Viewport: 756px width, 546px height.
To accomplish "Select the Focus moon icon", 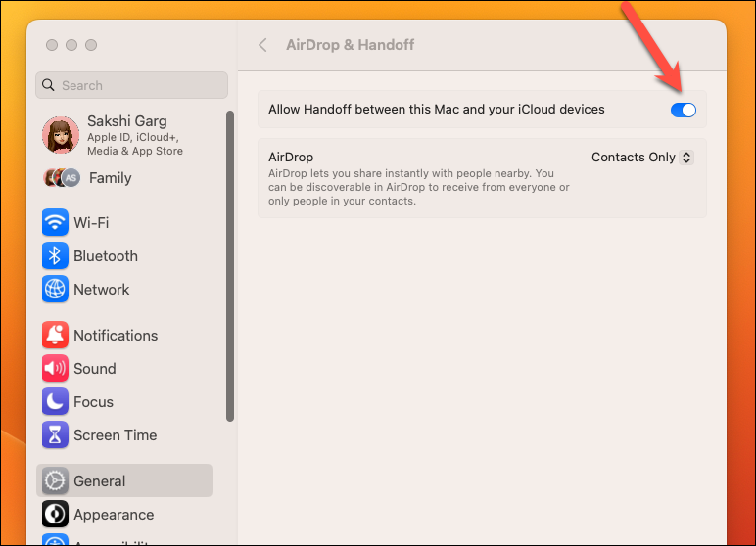I will tap(55, 401).
